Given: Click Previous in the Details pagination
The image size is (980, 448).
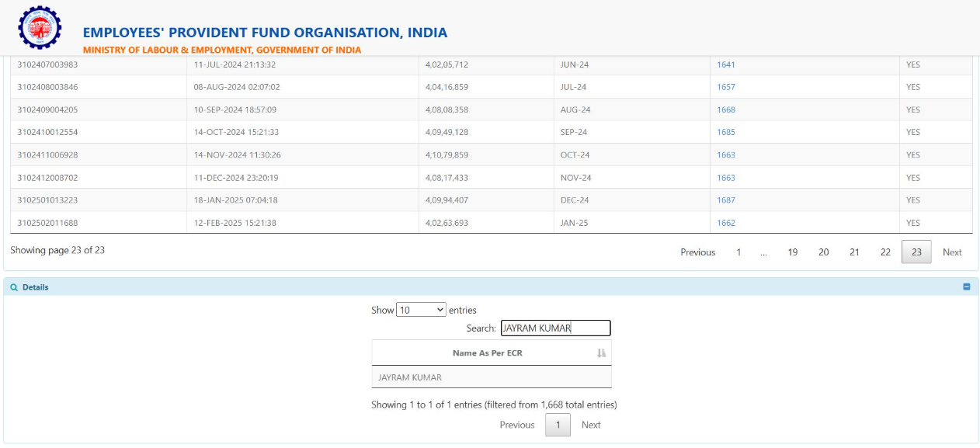Looking at the screenshot, I should 517,425.
